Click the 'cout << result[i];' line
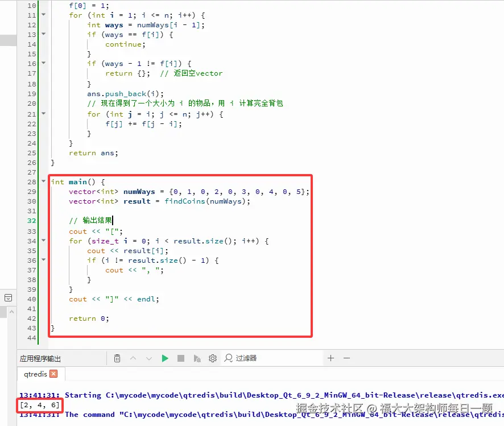Screen dimensions: 504x426 click(127, 251)
